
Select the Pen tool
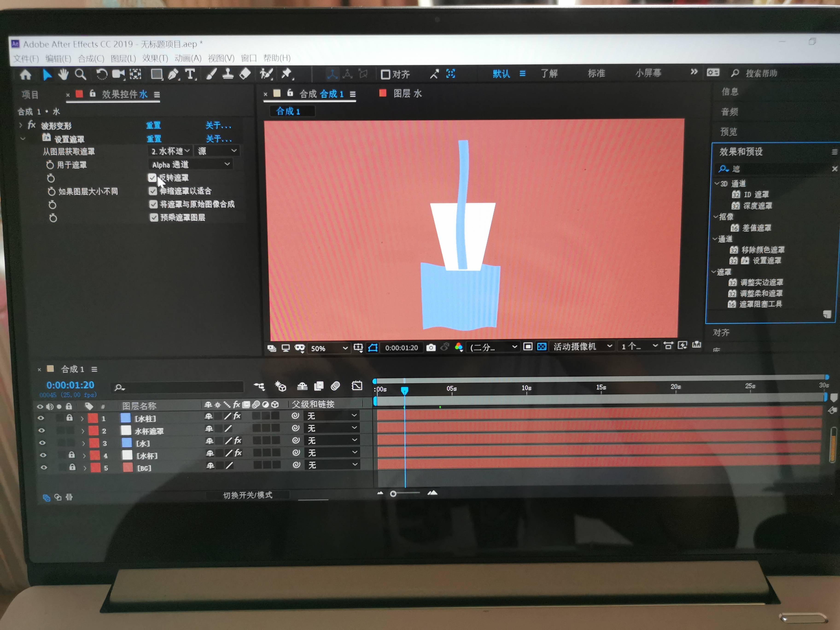[173, 74]
